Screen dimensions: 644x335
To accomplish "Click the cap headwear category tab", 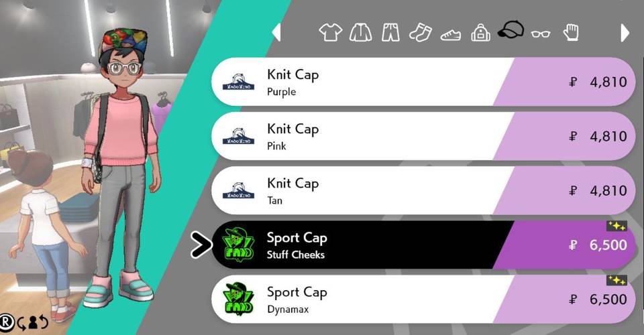I will [511, 29].
